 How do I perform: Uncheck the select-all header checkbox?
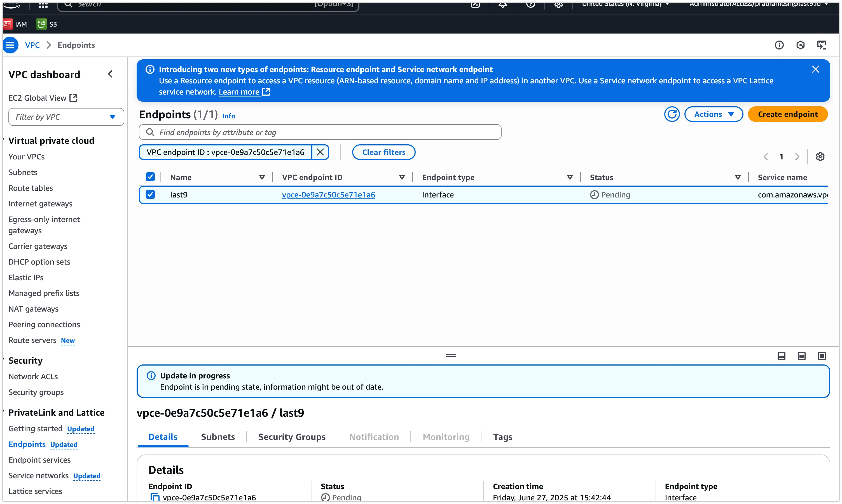150,177
